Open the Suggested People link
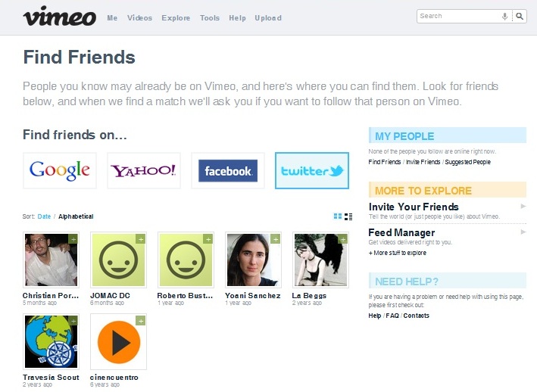The height and width of the screenshot is (392, 537). (467, 162)
